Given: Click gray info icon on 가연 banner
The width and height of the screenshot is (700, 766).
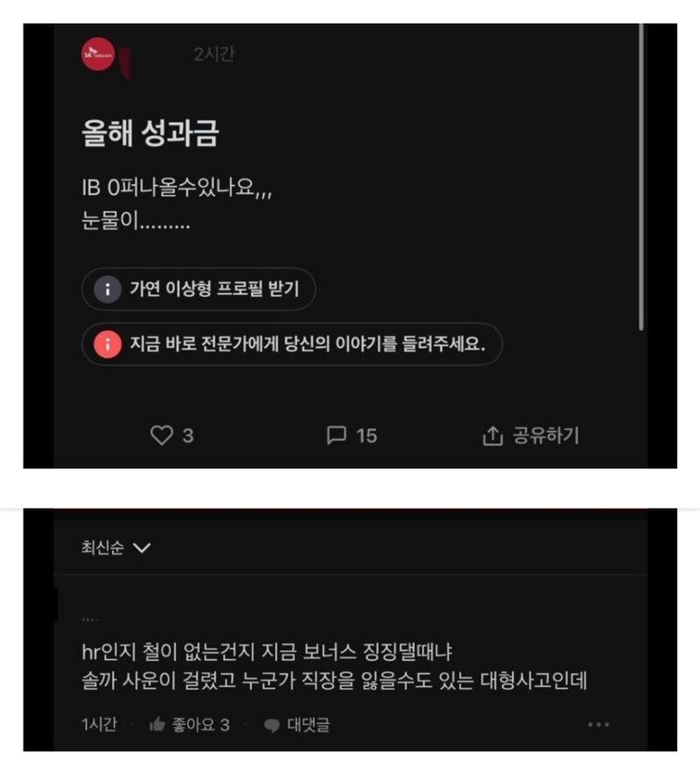Looking at the screenshot, I should [108, 289].
